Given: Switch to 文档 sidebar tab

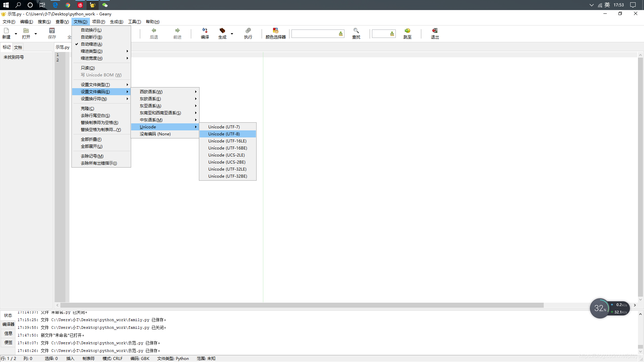Looking at the screenshot, I should 18,47.
